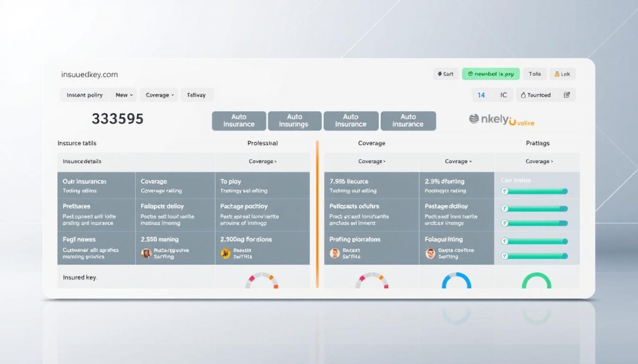Toggle the first green bar under Corr Inoites
Viewport: 638px width, 364px height.
534,192
